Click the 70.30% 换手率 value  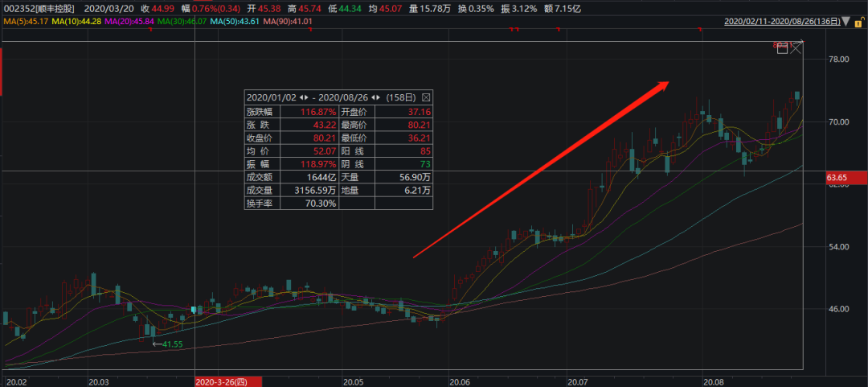(321, 204)
